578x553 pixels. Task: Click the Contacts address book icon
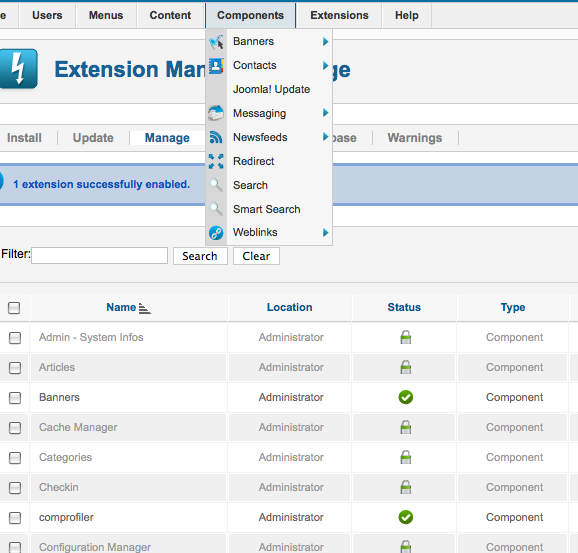point(216,66)
